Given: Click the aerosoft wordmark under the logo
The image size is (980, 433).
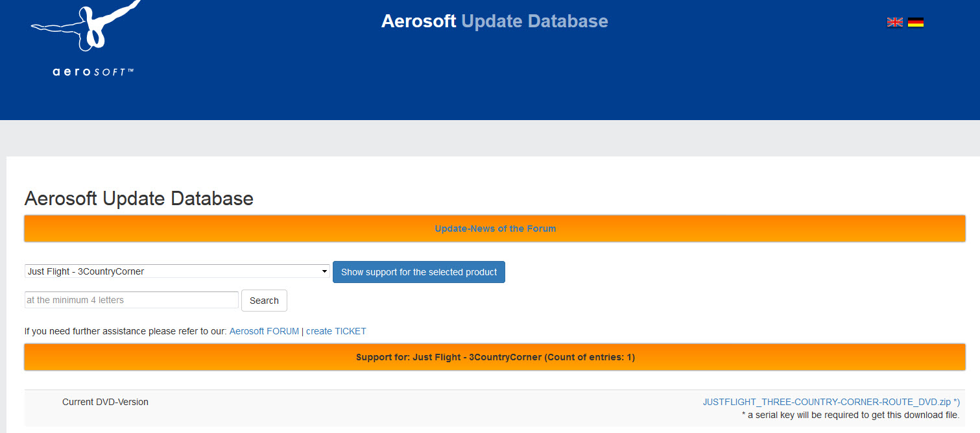Looking at the screenshot, I should click(x=93, y=72).
